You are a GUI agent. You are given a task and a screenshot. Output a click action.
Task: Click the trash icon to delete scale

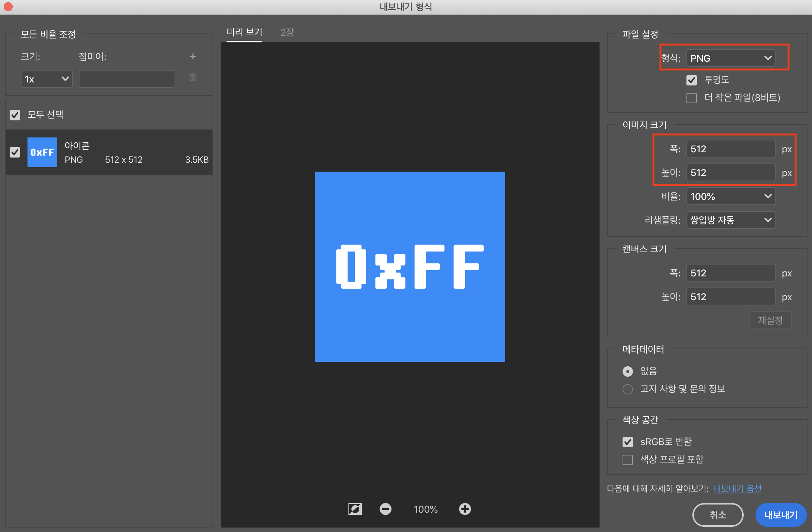point(193,77)
